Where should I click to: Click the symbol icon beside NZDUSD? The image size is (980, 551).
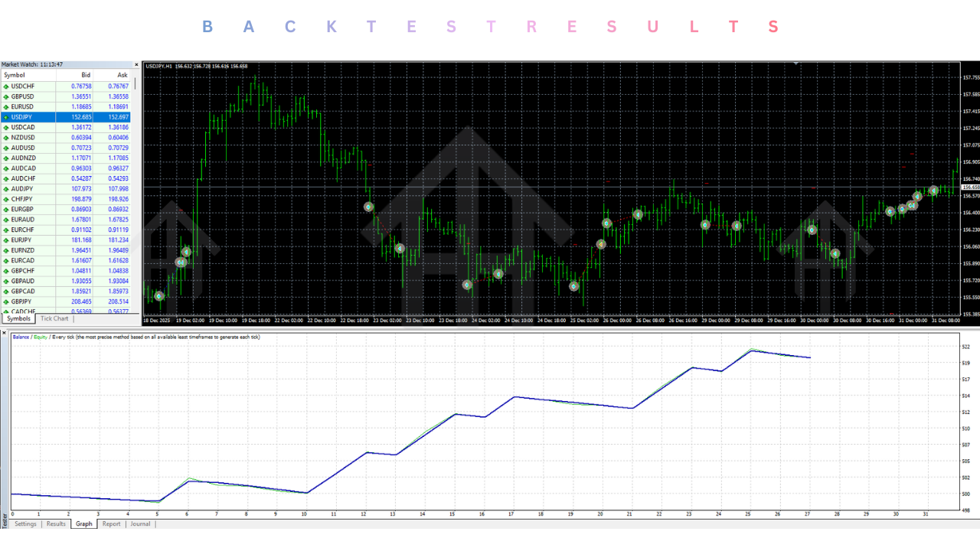[6, 138]
